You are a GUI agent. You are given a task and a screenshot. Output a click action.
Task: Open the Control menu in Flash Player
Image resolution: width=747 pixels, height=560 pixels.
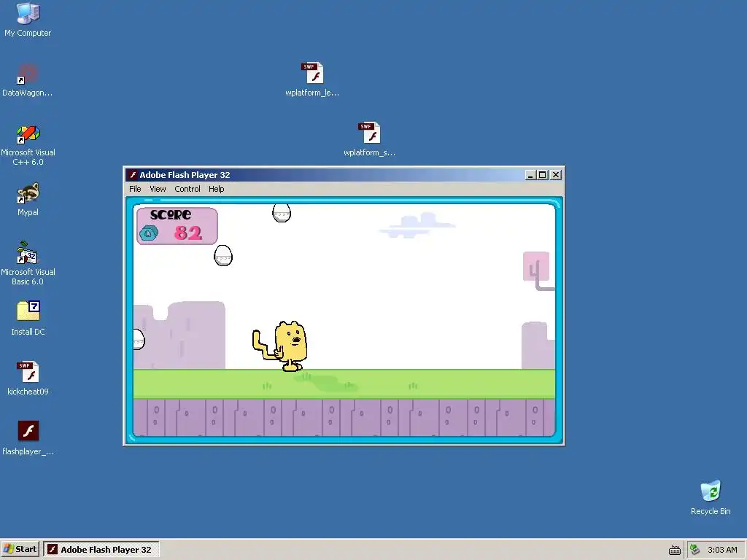click(187, 189)
